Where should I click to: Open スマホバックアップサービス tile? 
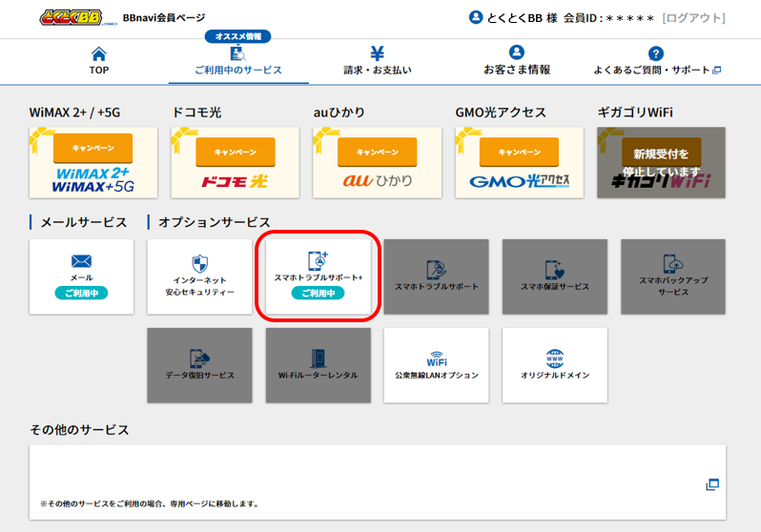tap(672, 276)
